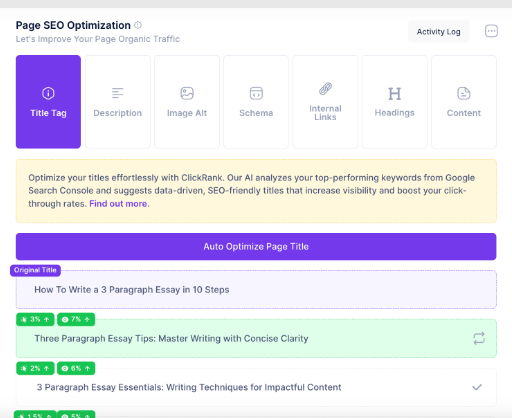
Task: Choose the Three Paragraph Essay Tips suggestion
Action: (256, 339)
